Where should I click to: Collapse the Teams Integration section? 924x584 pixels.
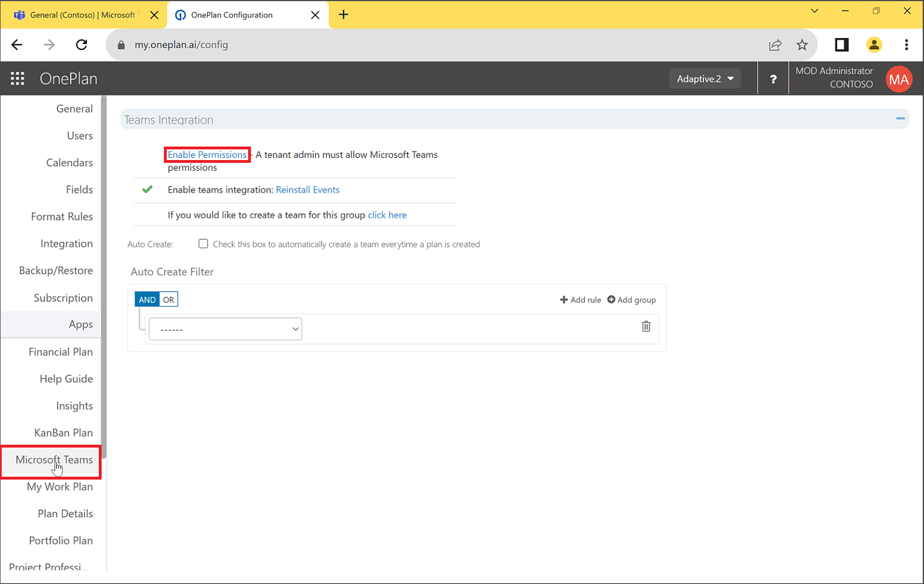click(x=900, y=119)
